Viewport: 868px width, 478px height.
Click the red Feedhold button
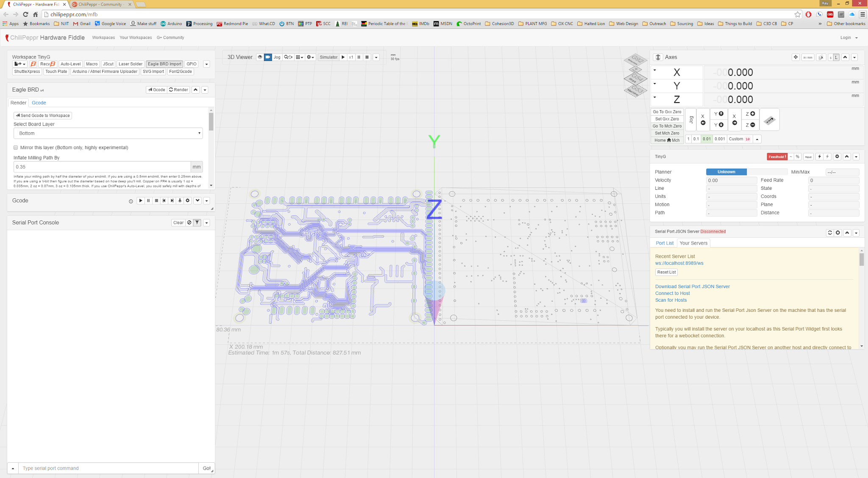pyautogui.click(x=776, y=157)
